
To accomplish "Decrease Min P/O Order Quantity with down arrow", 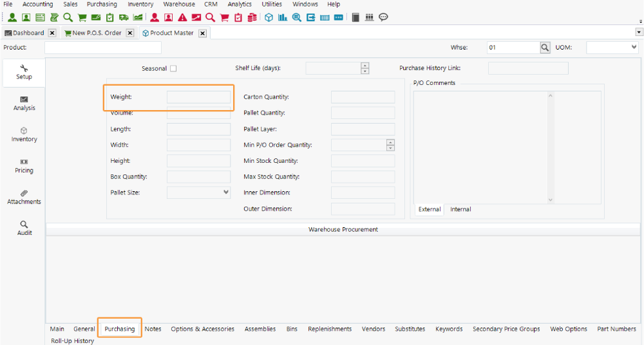I will pos(391,148).
